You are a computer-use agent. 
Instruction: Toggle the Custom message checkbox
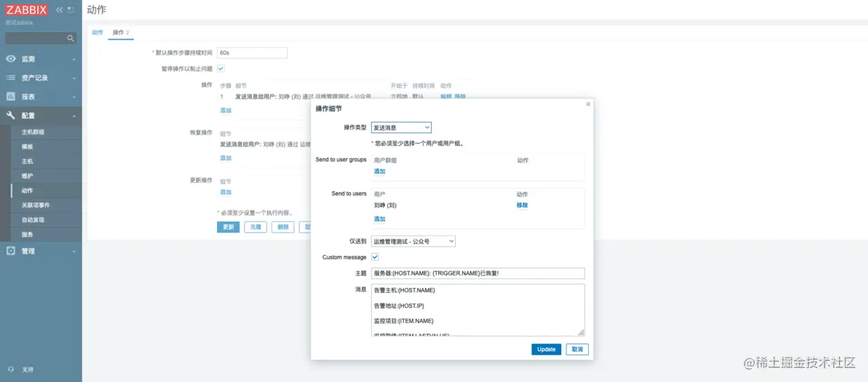tap(374, 257)
